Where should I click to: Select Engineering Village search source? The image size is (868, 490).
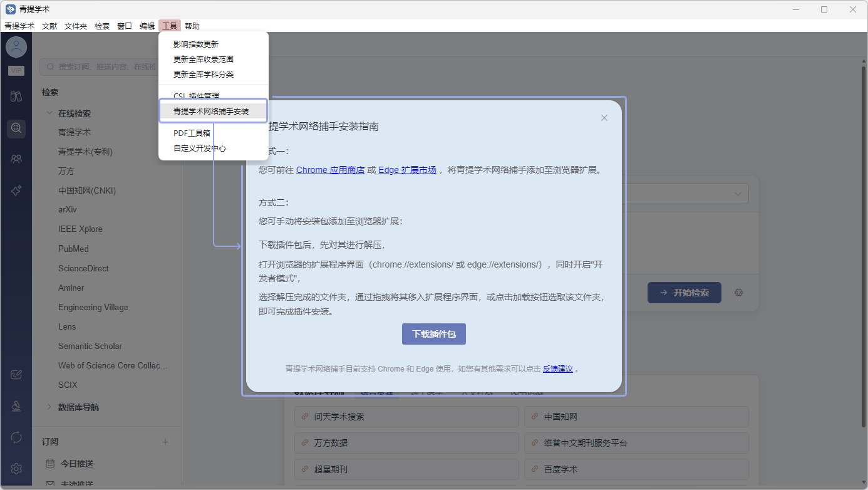[93, 307]
